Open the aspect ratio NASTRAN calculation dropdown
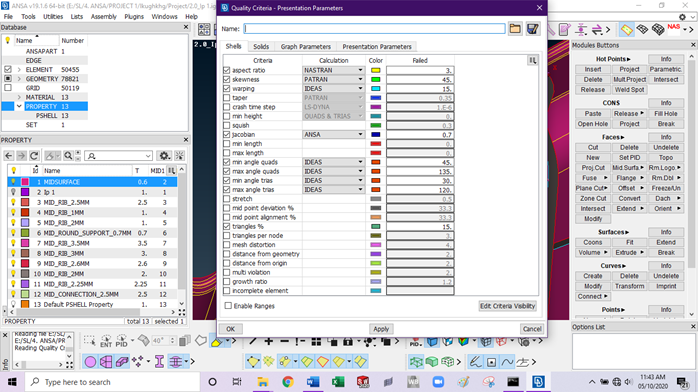This screenshot has width=698, height=392. pos(333,70)
